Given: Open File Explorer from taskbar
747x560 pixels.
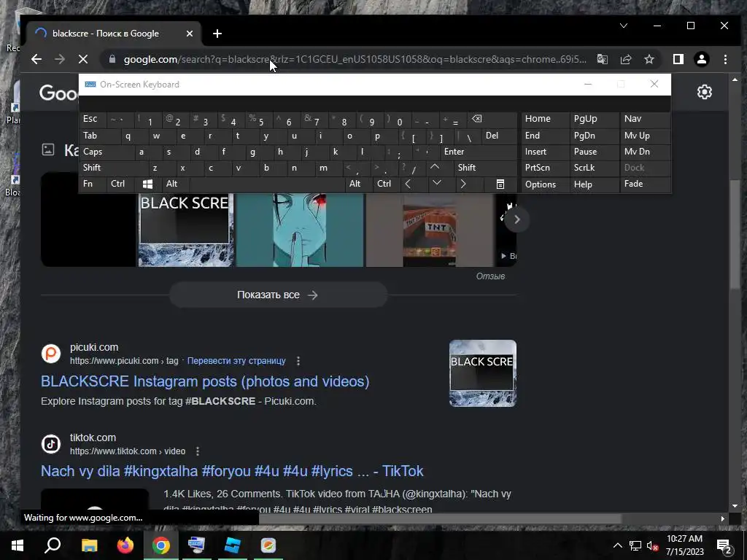Looking at the screenshot, I should pos(89,545).
